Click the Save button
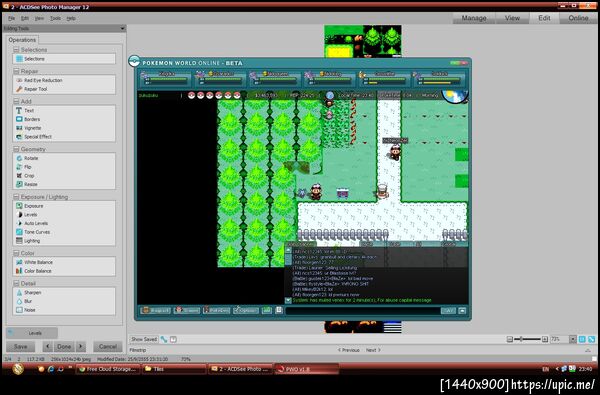Image resolution: width=600 pixels, height=395 pixels. click(20, 347)
